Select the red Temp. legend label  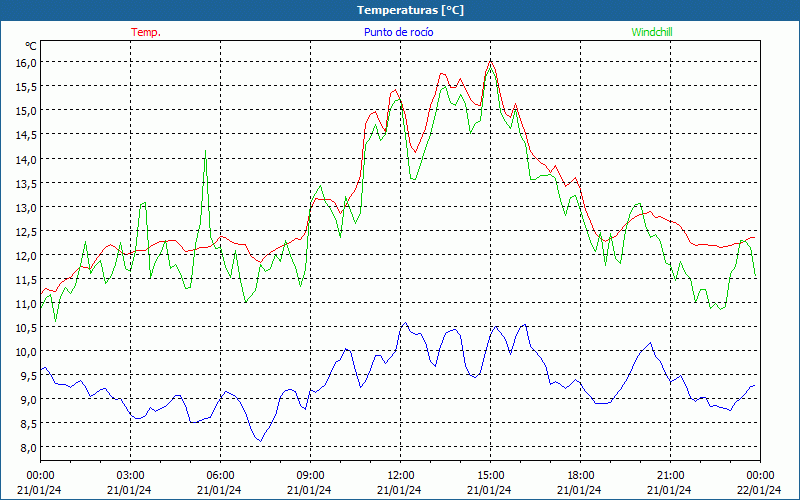[x=146, y=32]
